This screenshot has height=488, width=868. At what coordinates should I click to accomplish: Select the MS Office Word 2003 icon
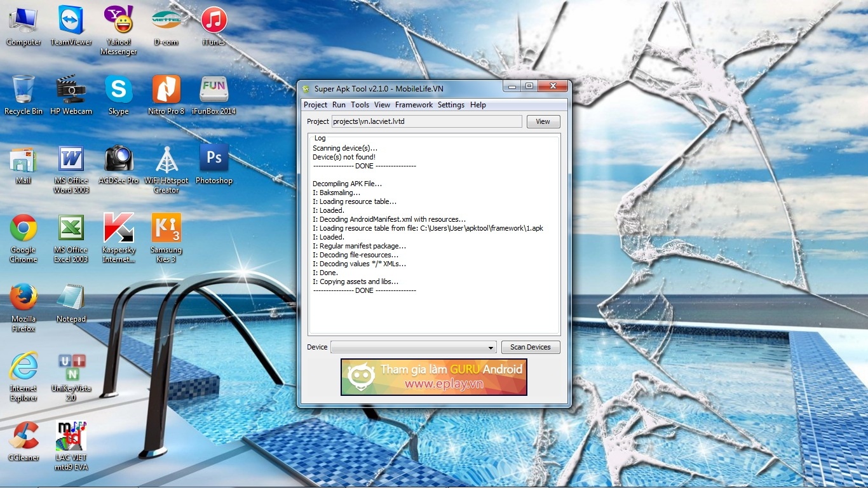point(71,168)
